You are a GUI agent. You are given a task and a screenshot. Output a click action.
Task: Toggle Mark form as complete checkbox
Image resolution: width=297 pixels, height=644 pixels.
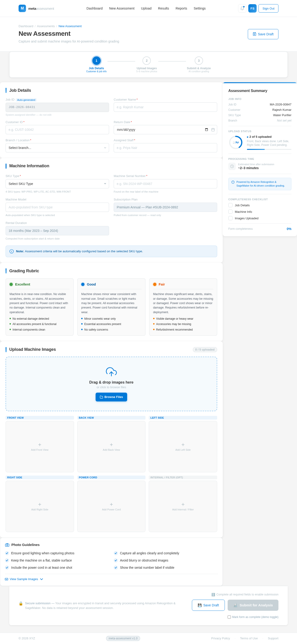point(229,617)
